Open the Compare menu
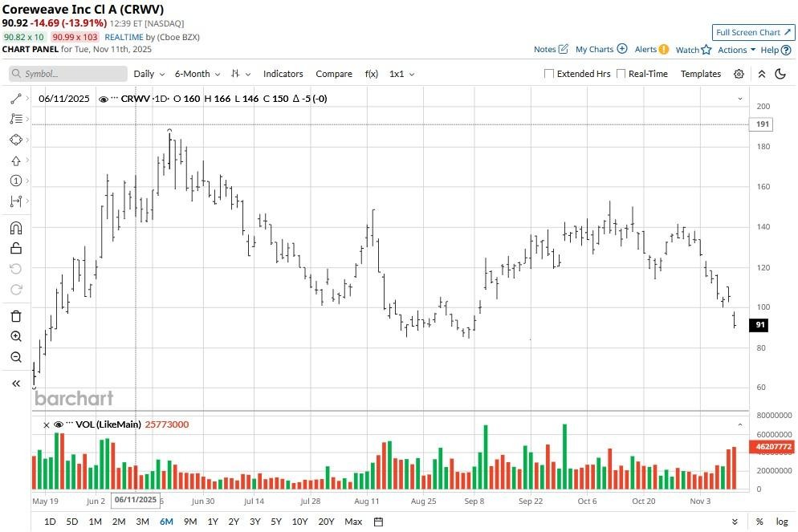 pyautogui.click(x=334, y=74)
